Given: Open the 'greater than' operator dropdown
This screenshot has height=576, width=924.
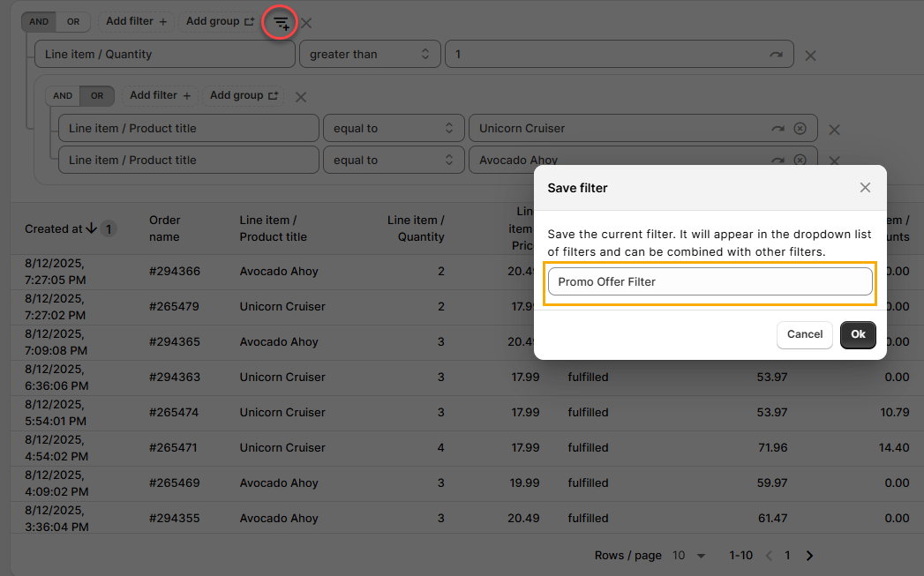Looking at the screenshot, I should click(369, 55).
